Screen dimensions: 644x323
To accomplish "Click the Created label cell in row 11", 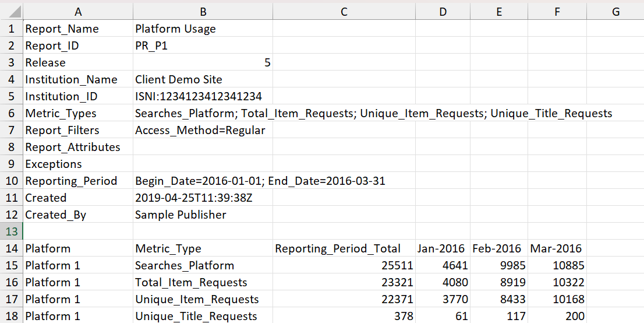I will [x=78, y=198].
